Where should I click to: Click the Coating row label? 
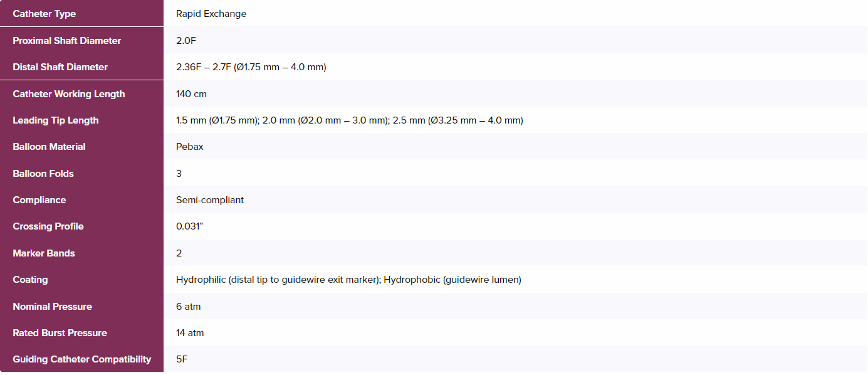[30, 280]
